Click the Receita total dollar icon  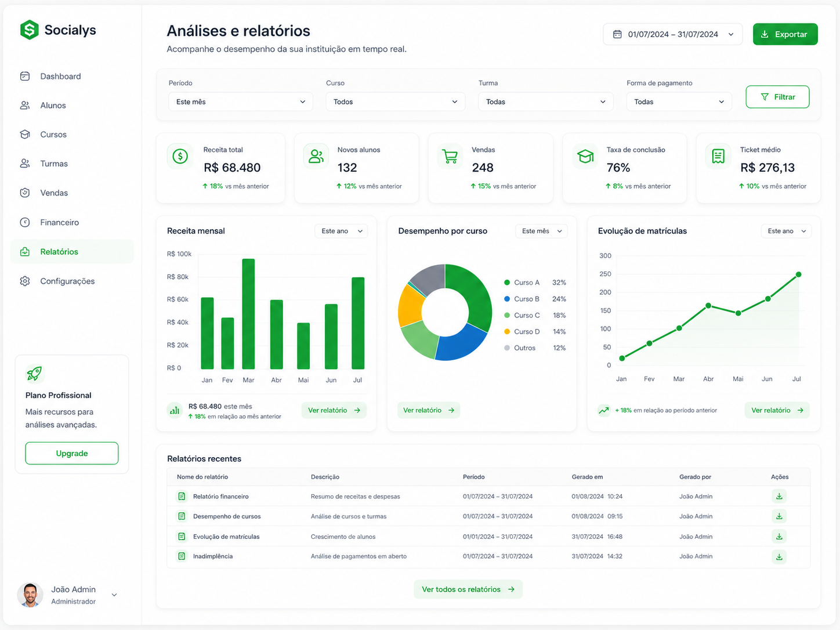click(180, 156)
